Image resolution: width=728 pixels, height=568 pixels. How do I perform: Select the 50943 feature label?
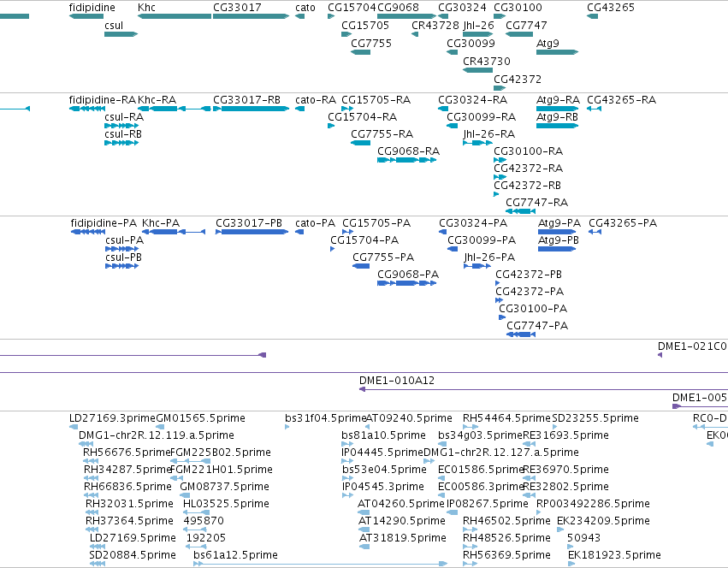coord(583,538)
